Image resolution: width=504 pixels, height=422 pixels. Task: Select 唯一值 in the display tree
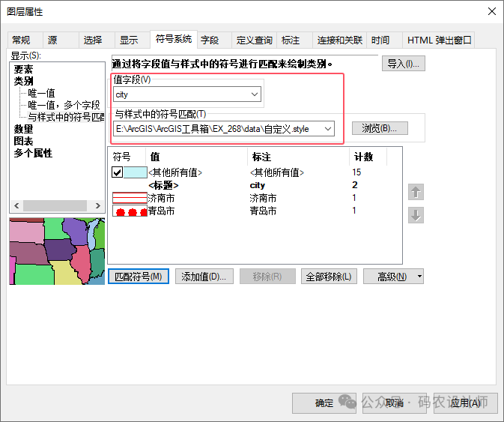(41, 93)
